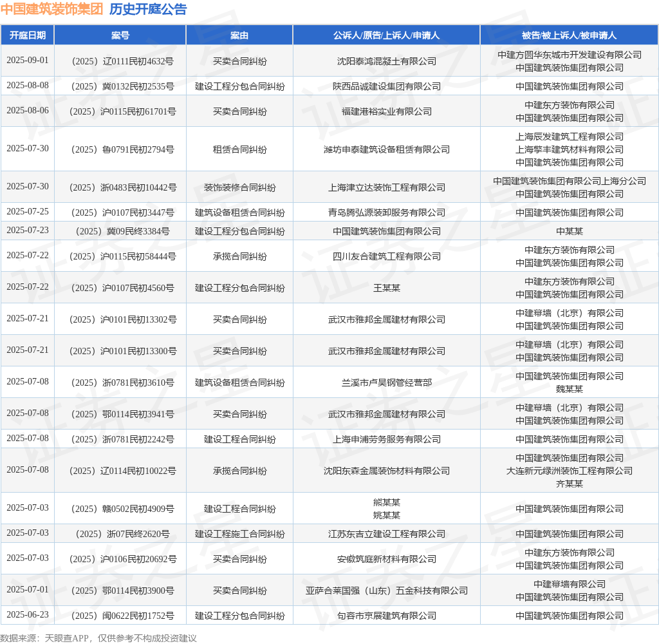Click the date cell 2025-07-25
The image size is (659, 644).
tap(28, 212)
